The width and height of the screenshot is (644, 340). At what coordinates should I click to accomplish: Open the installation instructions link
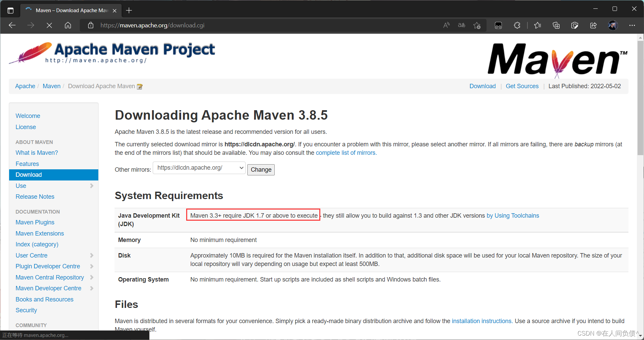(x=482, y=321)
